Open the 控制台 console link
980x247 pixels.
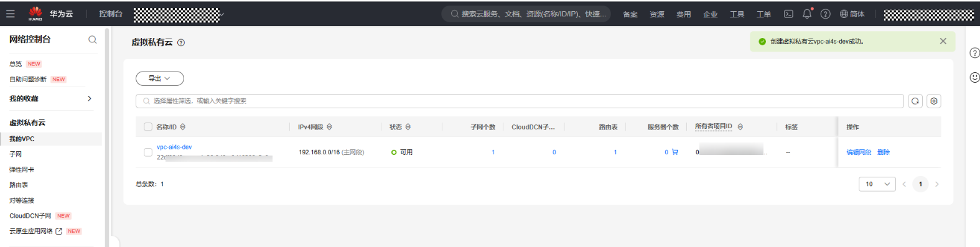click(111, 14)
